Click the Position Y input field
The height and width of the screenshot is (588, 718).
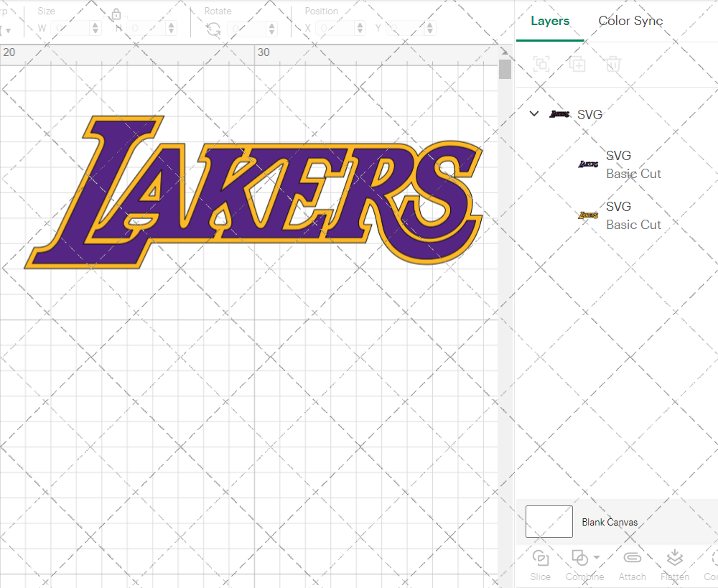pyautogui.click(x=405, y=29)
